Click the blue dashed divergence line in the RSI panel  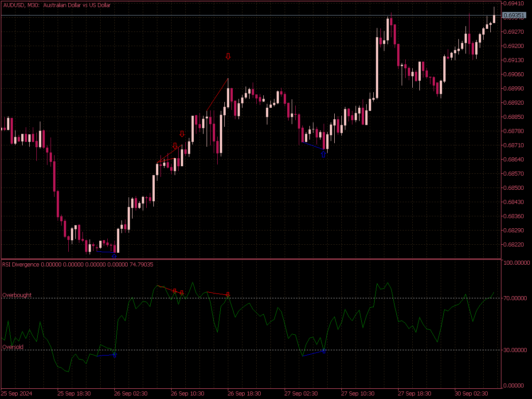point(313,353)
